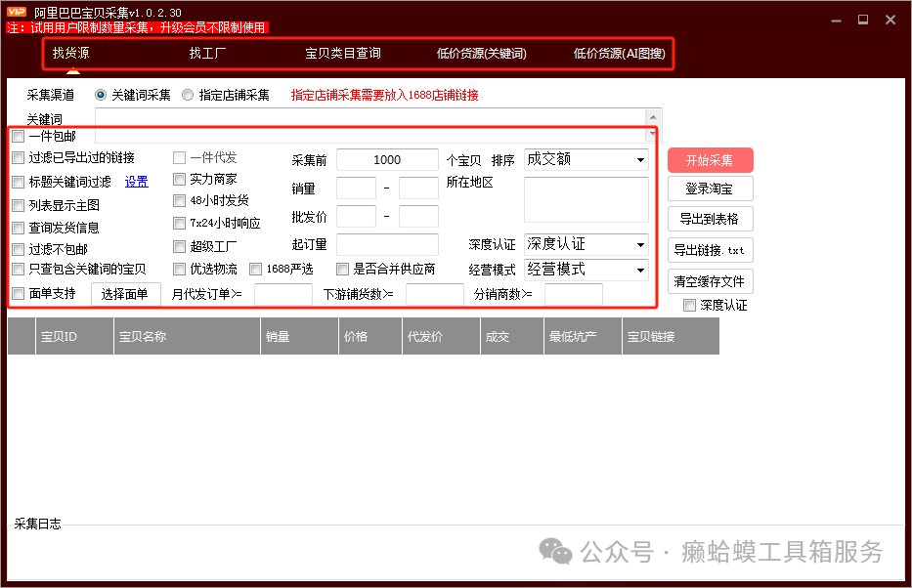This screenshot has width=912, height=588.
Task: Switch to 低价货源(关键词) tab
Action: point(482,54)
